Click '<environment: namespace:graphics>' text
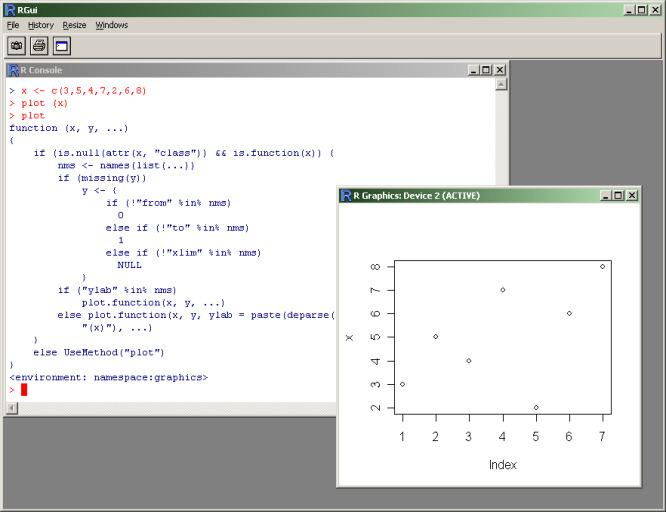 (x=108, y=378)
